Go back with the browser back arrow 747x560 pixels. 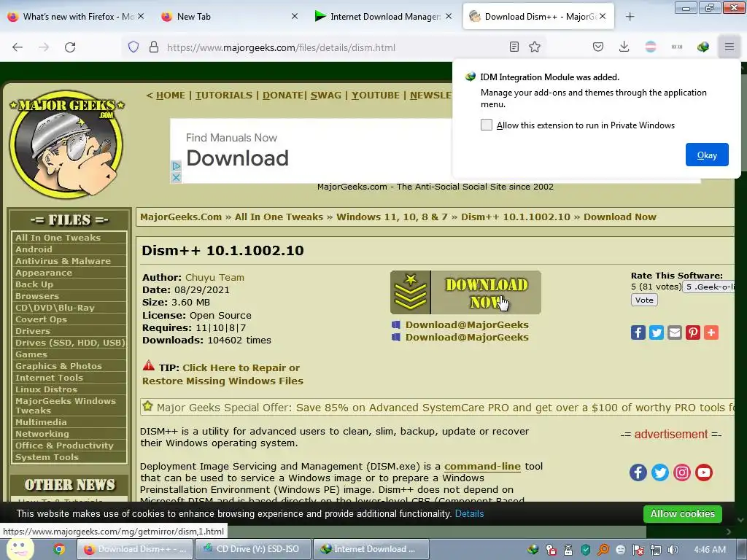pyautogui.click(x=18, y=47)
